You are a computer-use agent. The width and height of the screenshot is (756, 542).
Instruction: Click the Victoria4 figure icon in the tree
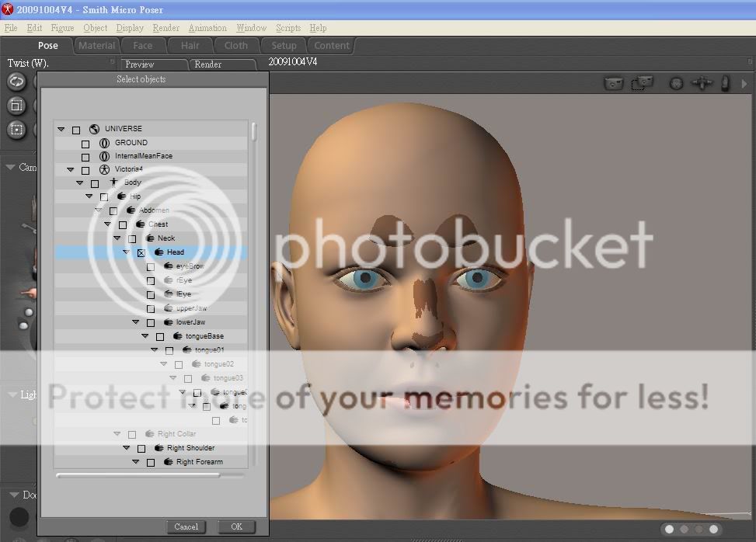click(104, 169)
